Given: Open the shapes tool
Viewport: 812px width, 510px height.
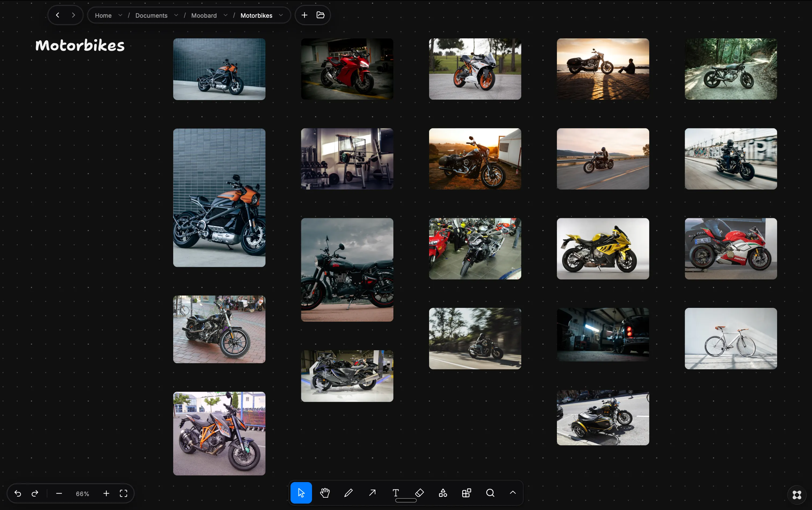Looking at the screenshot, I should [443, 493].
